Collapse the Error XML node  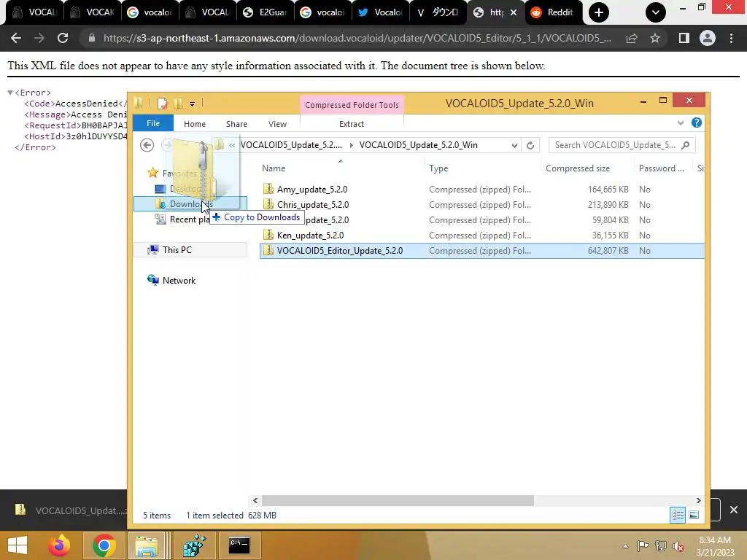(x=10, y=93)
